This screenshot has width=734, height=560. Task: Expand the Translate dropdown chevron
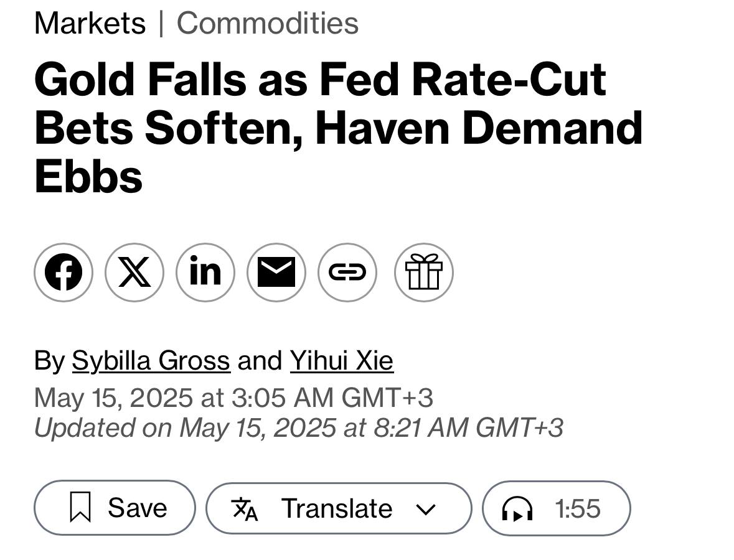426,509
